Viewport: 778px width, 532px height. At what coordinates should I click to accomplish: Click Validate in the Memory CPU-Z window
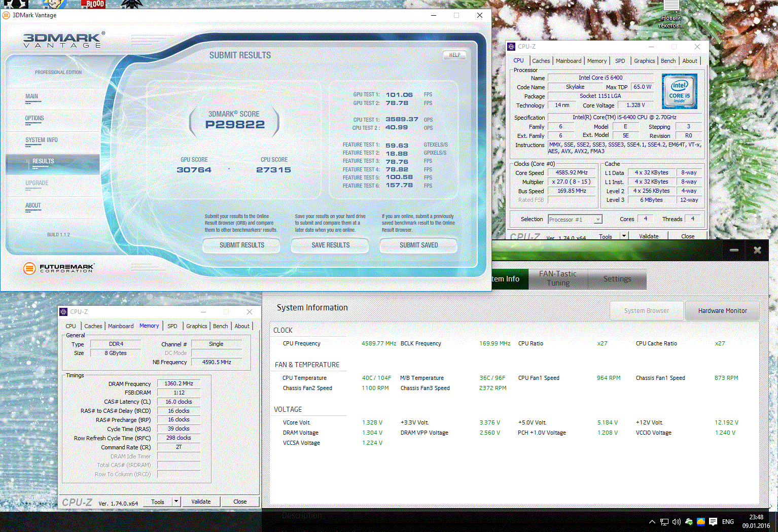pos(201,502)
